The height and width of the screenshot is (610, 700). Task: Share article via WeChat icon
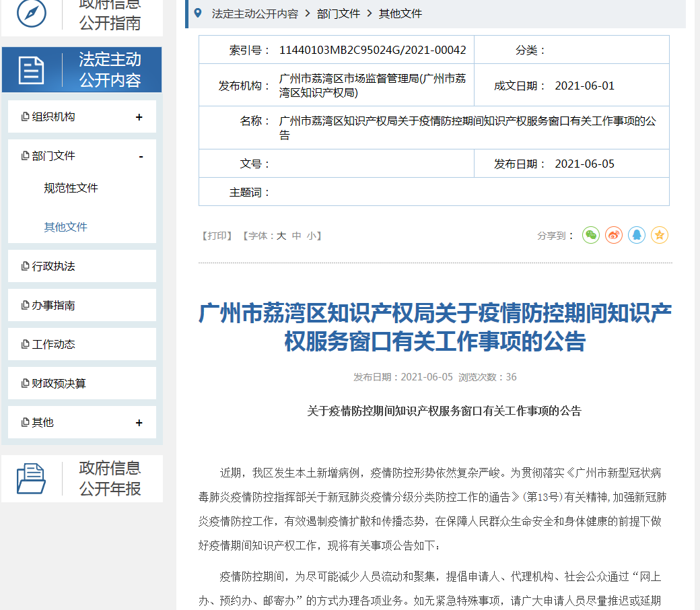[x=591, y=235]
